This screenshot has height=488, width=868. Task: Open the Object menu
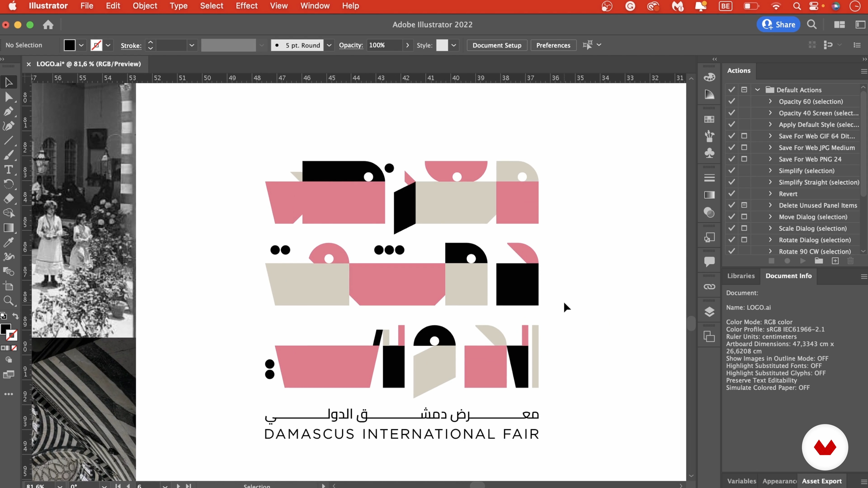[145, 6]
